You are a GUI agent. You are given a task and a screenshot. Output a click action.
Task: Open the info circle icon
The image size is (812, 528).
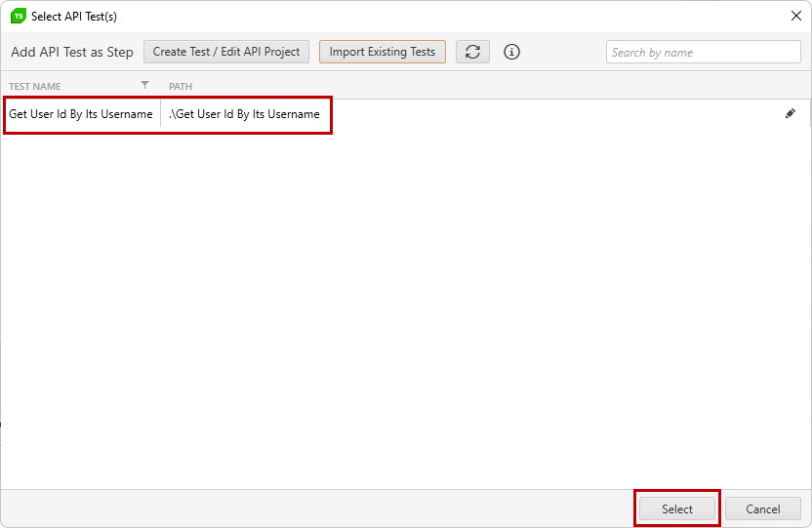click(x=511, y=52)
